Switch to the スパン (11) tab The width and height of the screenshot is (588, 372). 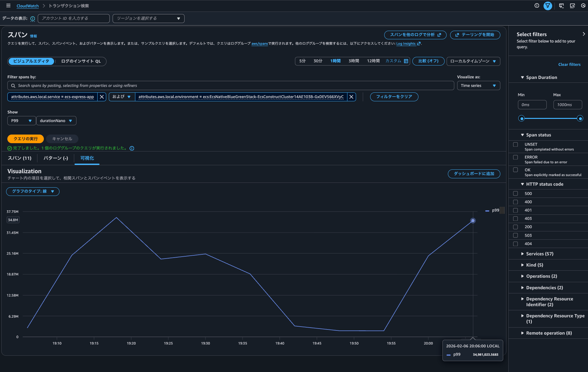(20, 158)
